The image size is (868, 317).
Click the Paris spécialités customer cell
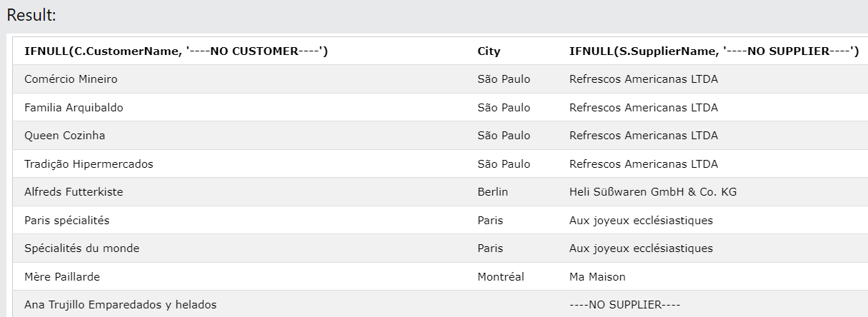pos(67,221)
